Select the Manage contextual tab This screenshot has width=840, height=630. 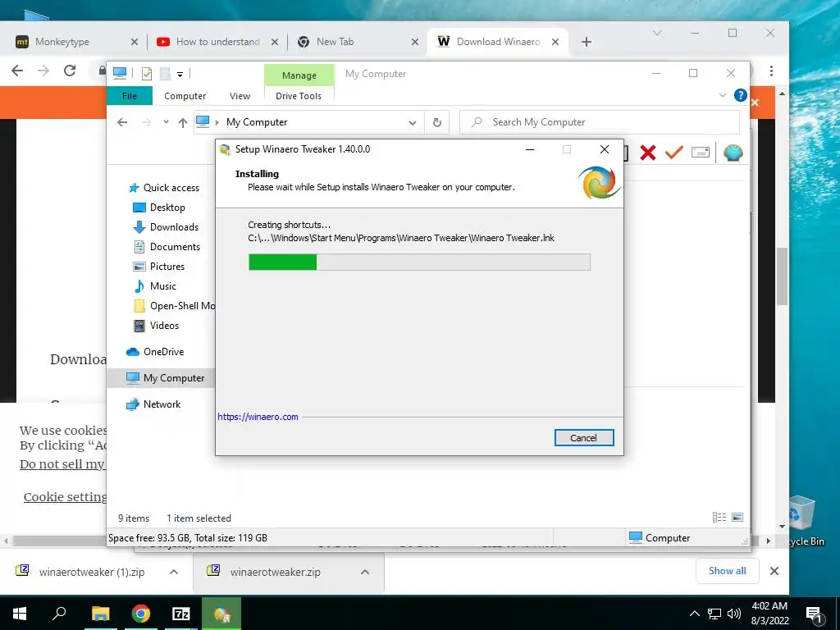coord(299,75)
